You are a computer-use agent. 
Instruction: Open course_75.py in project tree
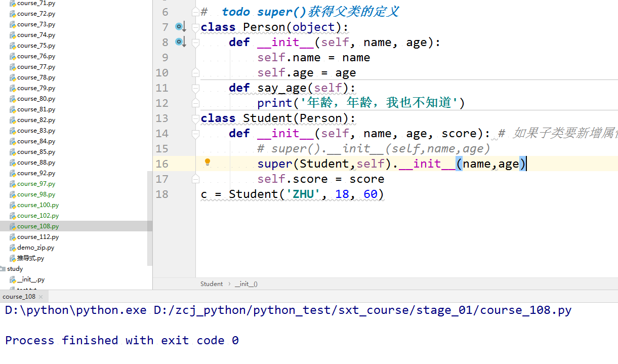coord(36,46)
